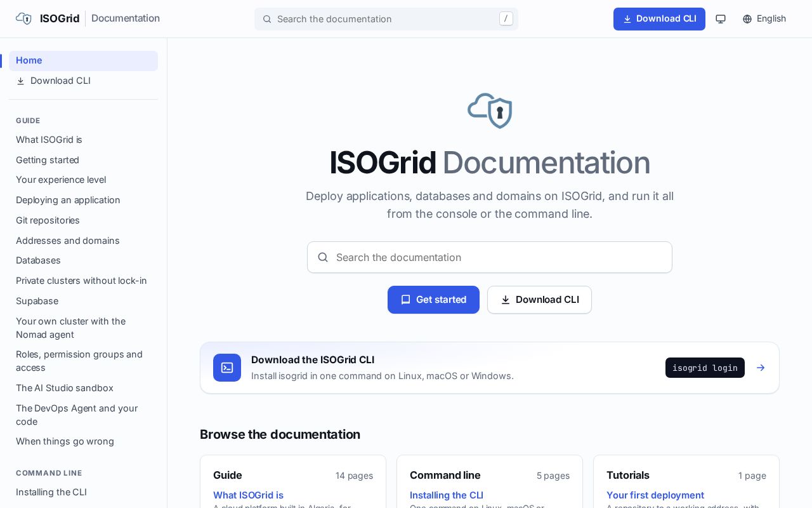Click the slash shortcut key badge
This screenshot has width=812, height=508.
(x=506, y=19)
